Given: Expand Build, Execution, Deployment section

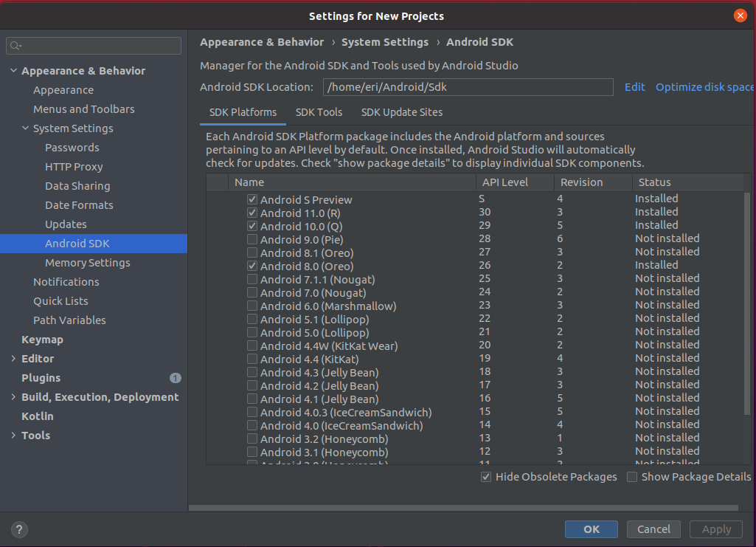Looking at the screenshot, I should point(13,397).
